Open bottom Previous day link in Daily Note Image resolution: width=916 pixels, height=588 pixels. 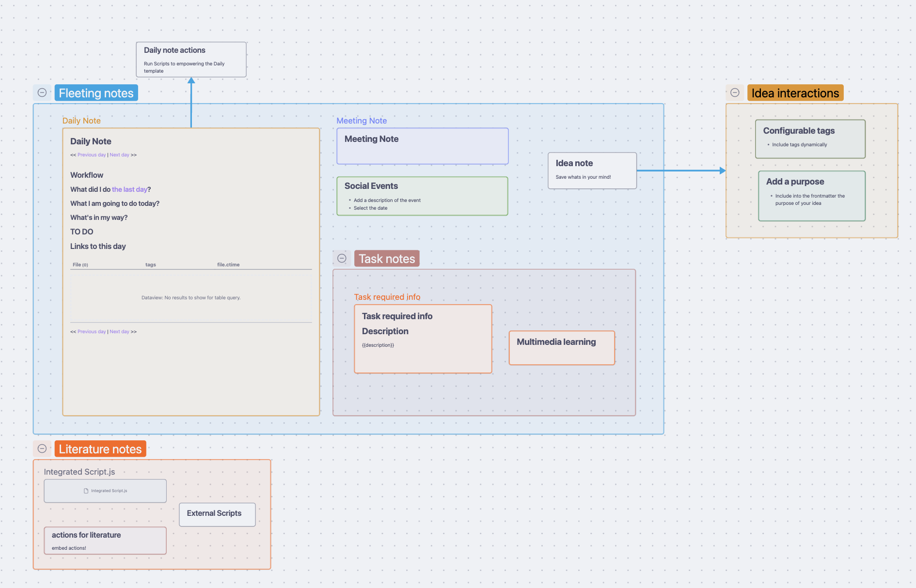pyautogui.click(x=92, y=332)
